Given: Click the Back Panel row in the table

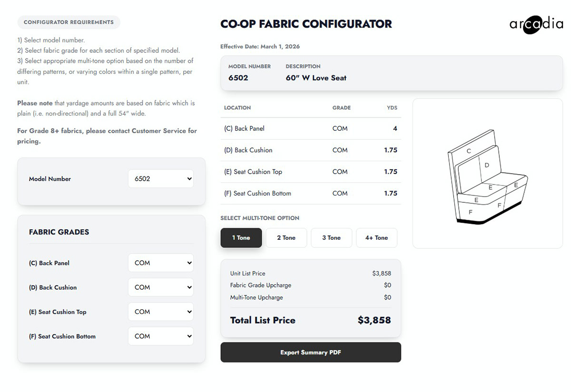Looking at the screenshot, I should pos(310,128).
